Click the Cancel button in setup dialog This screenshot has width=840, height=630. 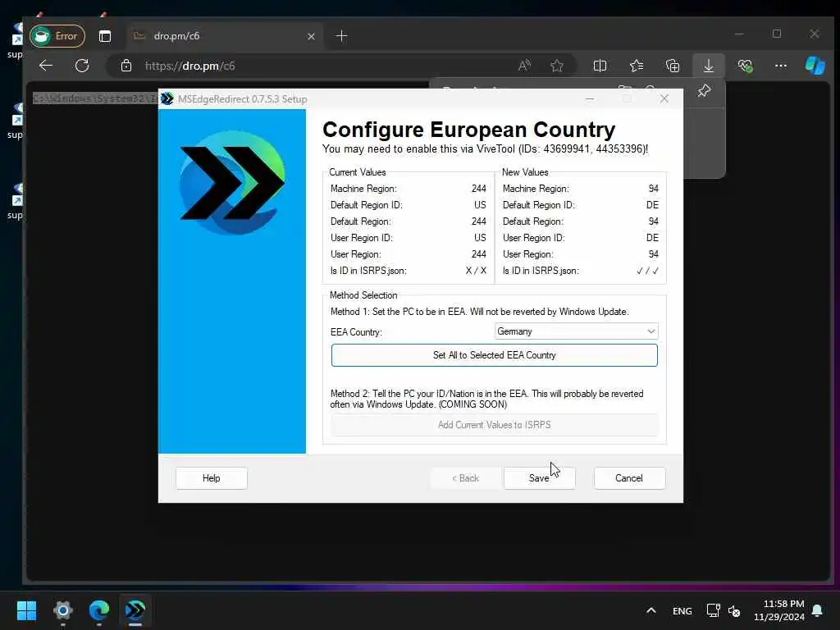pyautogui.click(x=629, y=478)
